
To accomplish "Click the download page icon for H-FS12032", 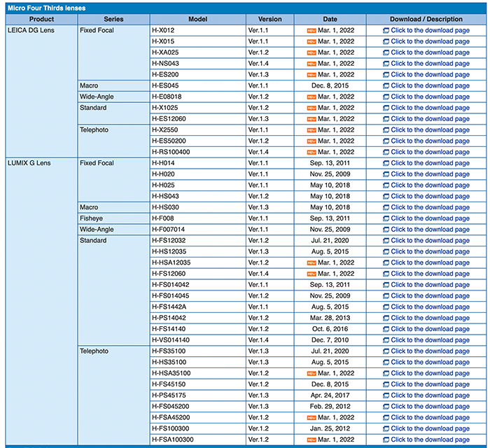I will click(x=386, y=241).
